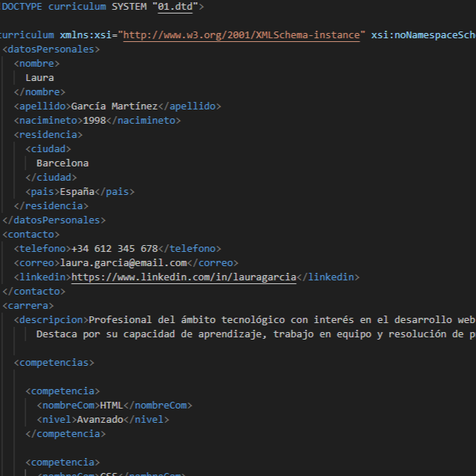Click the email laura.garcia@email.com
This screenshot has height=476, width=476.
122,263
